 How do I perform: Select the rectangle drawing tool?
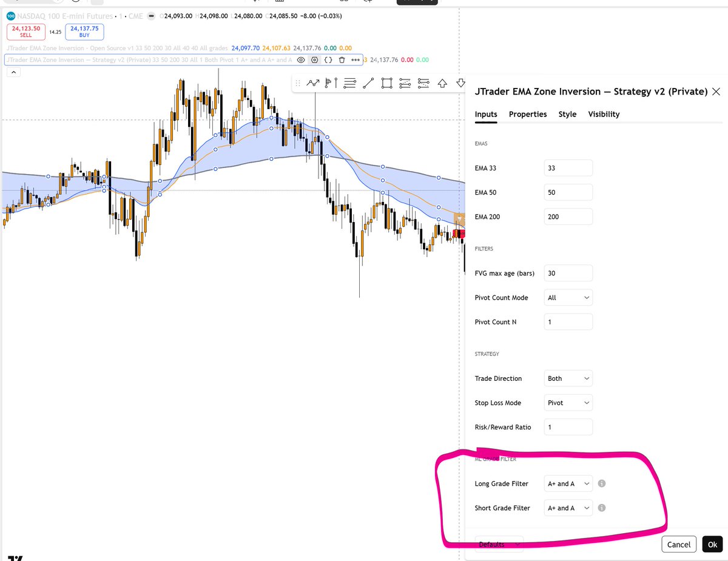[x=386, y=83]
